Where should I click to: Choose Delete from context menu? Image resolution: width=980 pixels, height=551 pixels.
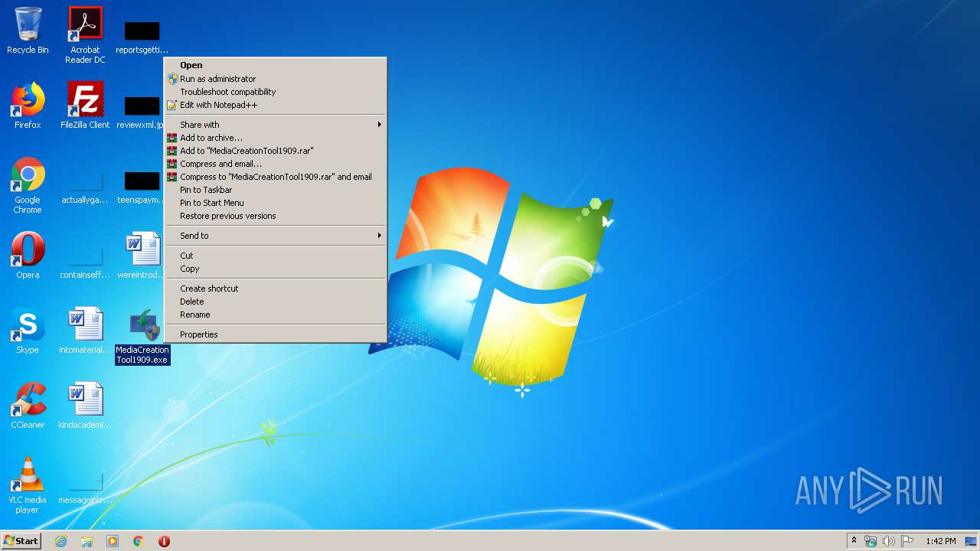[x=276, y=302]
